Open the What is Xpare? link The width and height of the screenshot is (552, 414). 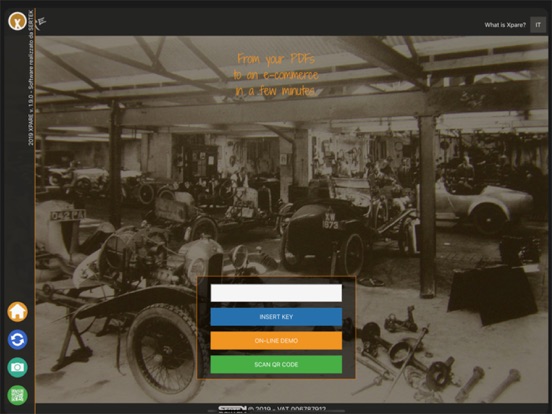(505, 25)
